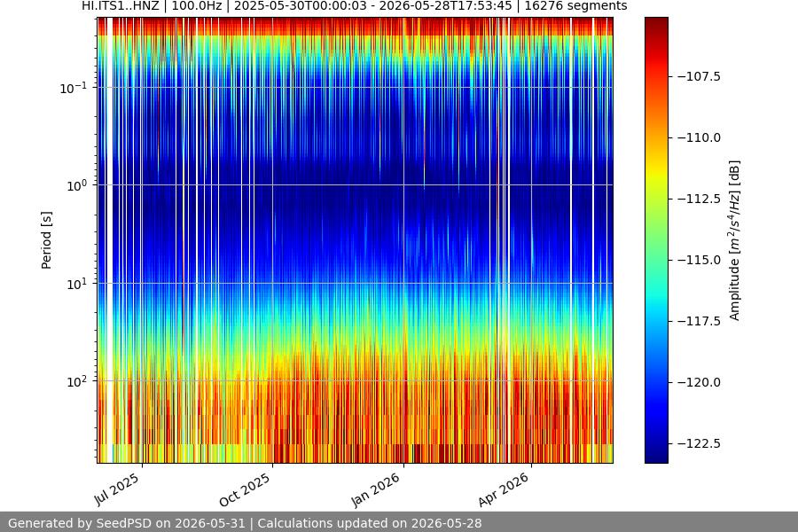
Task: Click the colorbar value -122.5
Action: 699,443
